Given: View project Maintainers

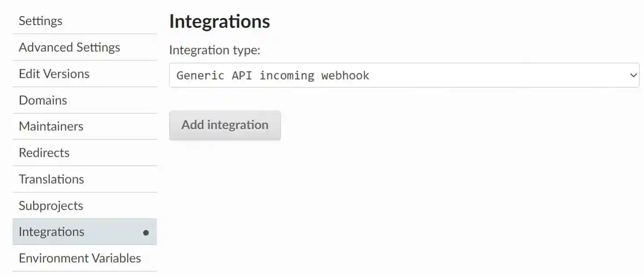Looking at the screenshot, I should coord(51,126).
